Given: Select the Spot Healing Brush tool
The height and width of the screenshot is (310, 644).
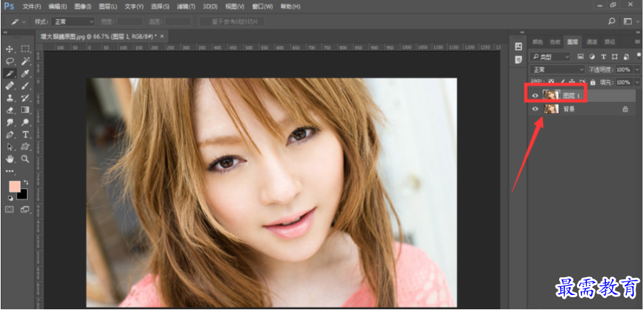Looking at the screenshot, I should (x=10, y=86).
